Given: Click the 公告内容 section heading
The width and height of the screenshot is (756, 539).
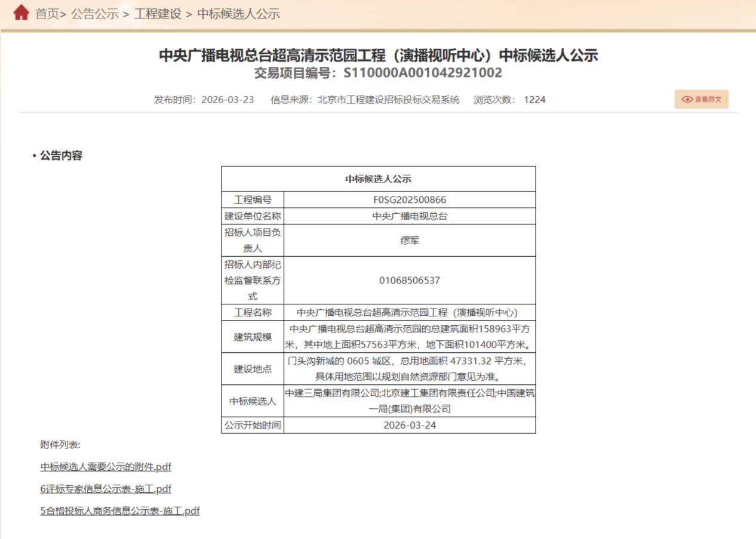Looking at the screenshot, I should click(x=61, y=156).
